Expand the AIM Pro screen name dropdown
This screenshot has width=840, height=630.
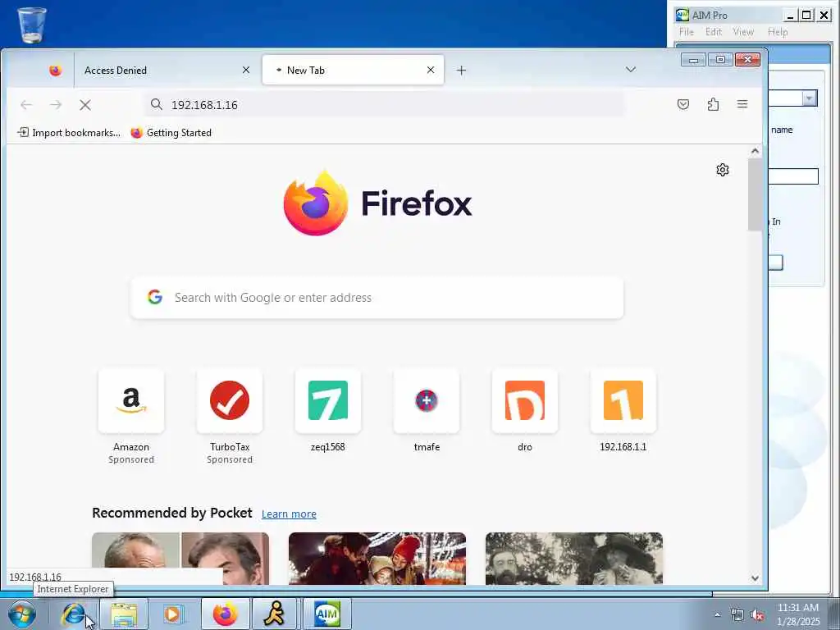[809, 98]
